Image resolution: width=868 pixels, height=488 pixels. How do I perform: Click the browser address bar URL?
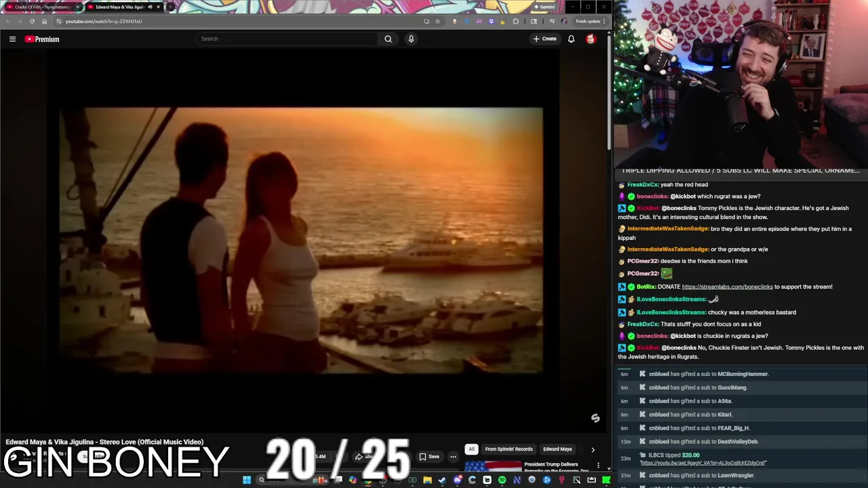pyautogui.click(x=103, y=21)
